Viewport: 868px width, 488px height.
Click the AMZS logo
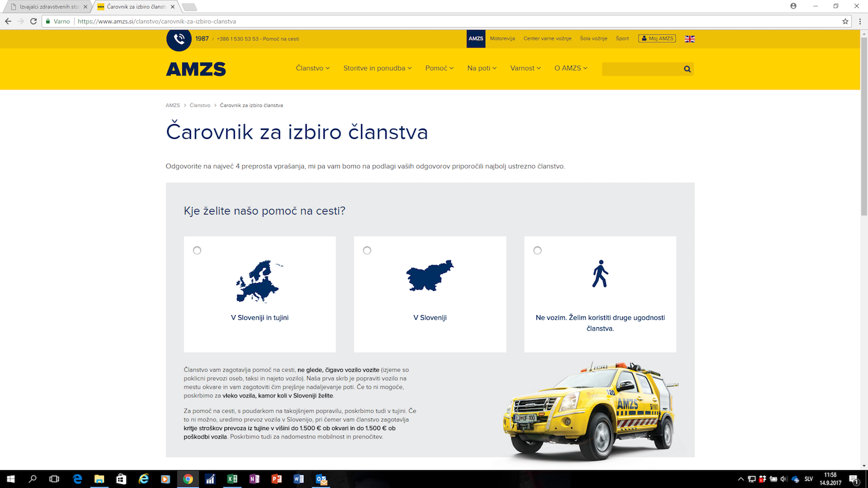coord(196,69)
